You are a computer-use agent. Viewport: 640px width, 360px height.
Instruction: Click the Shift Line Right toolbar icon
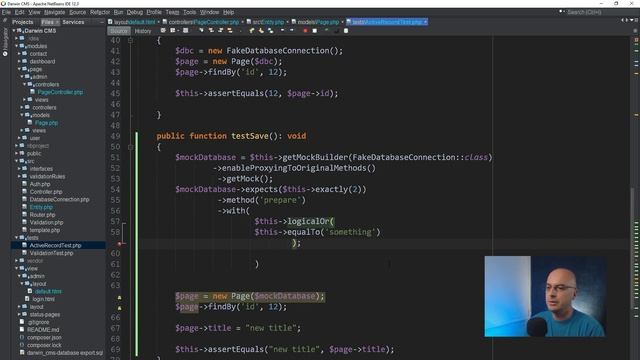(x=291, y=31)
